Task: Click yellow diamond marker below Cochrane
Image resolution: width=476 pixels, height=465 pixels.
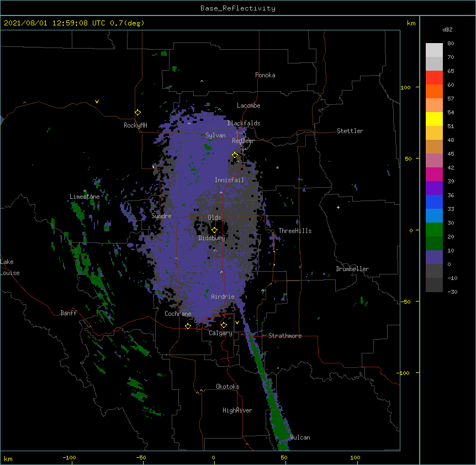Action: (x=188, y=326)
